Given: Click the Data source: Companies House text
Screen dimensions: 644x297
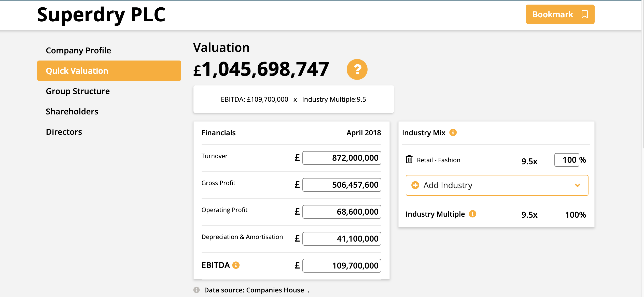Looking at the screenshot, I should point(254,290).
